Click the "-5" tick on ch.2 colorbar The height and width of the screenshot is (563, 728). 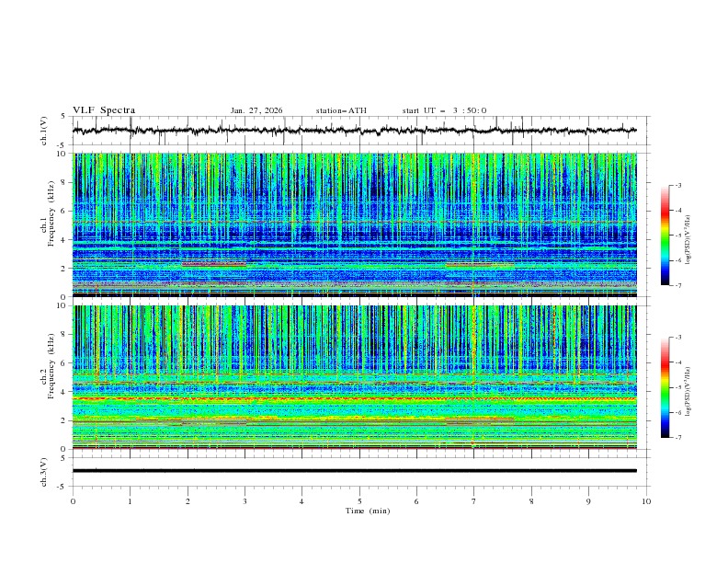677,387
